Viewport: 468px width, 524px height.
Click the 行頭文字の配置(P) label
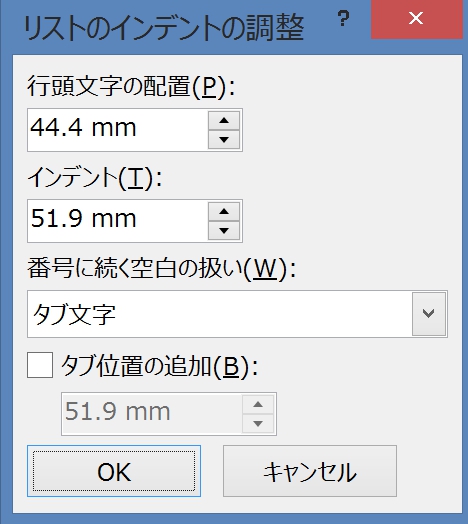coord(131,87)
